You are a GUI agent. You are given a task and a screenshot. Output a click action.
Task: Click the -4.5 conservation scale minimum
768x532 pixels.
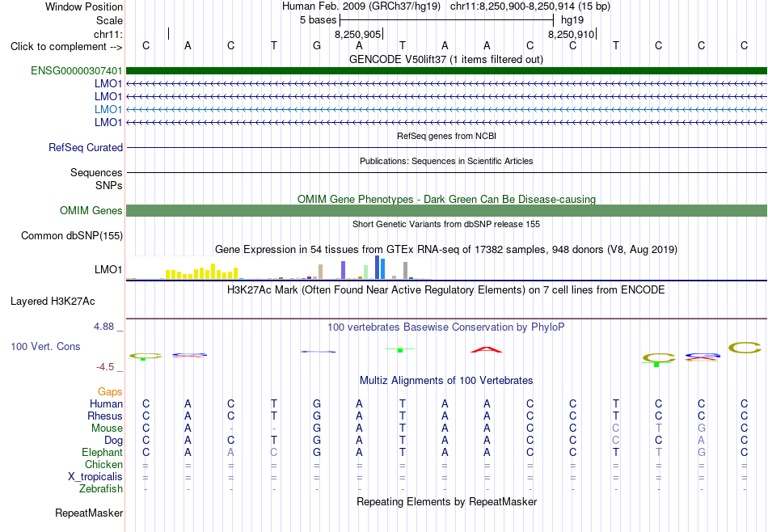(105, 367)
